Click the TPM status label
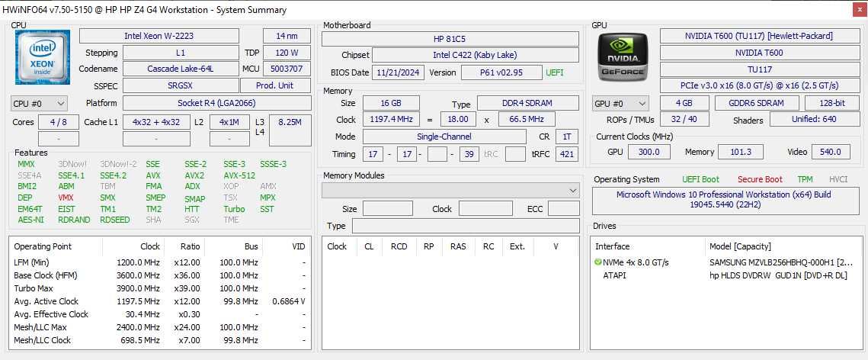Viewport: 868px width, 360px height. (805, 179)
